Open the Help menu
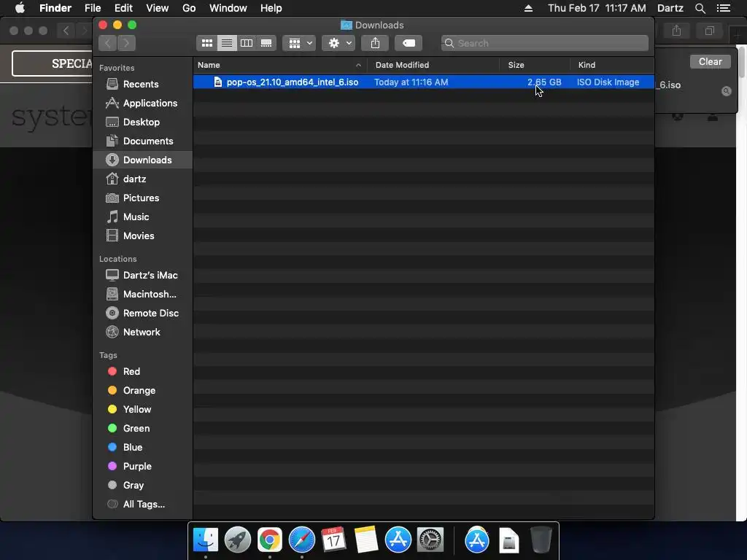The image size is (747, 560). coord(271,8)
